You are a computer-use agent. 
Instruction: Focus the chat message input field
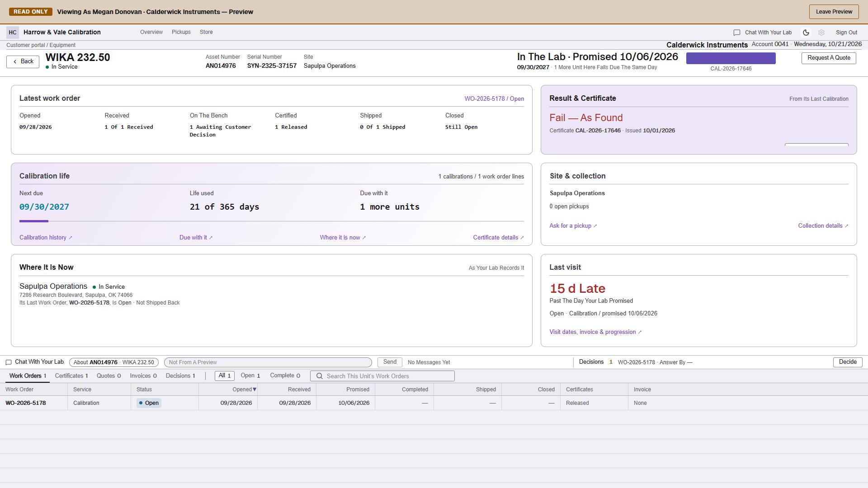click(268, 362)
